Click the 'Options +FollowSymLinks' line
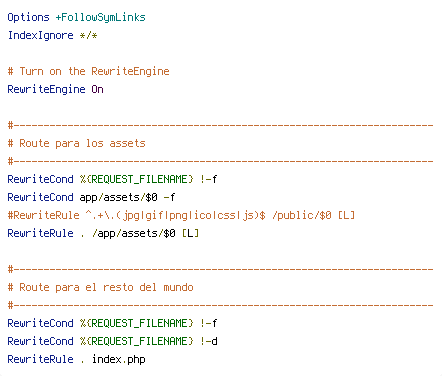 click(x=76, y=17)
